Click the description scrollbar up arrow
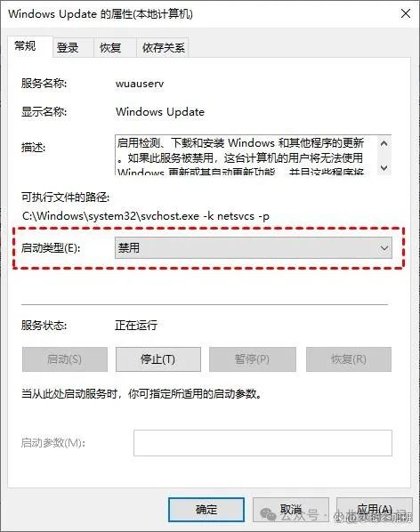The width and height of the screenshot is (420, 532). point(384,143)
